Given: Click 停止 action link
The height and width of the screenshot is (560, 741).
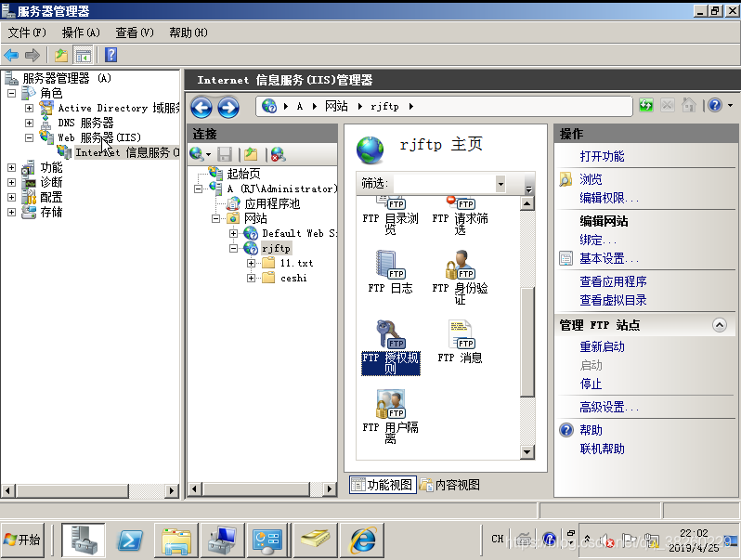Looking at the screenshot, I should coord(591,384).
